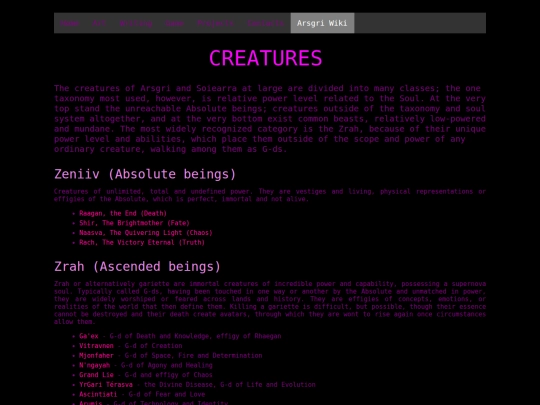540x405 pixels.
Task: Click the Zrah (Ascended beings) heading
Action: (x=137, y=266)
